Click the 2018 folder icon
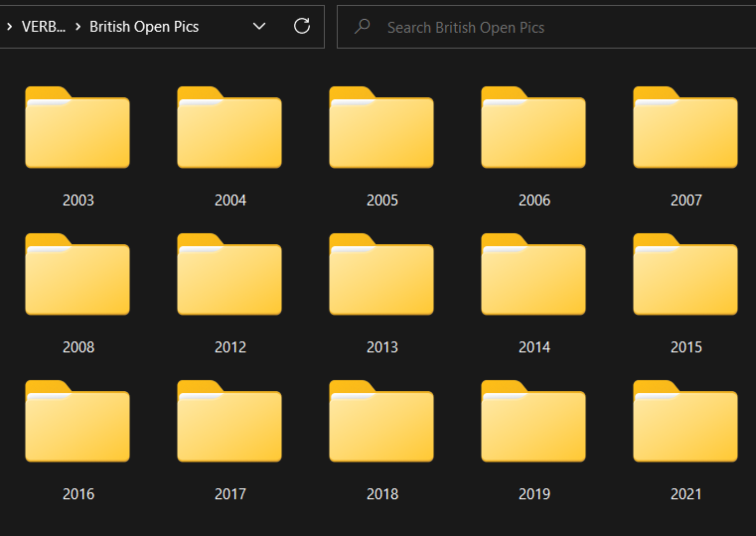 point(381,421)
